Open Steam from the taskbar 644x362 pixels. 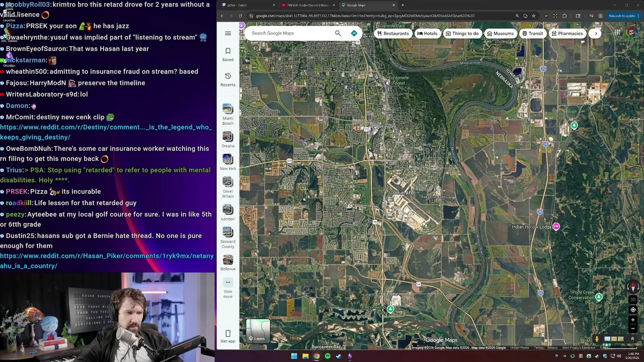pos(339,356)
